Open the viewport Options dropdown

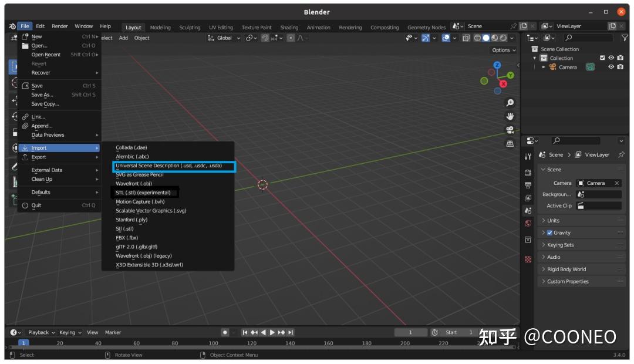504,50
